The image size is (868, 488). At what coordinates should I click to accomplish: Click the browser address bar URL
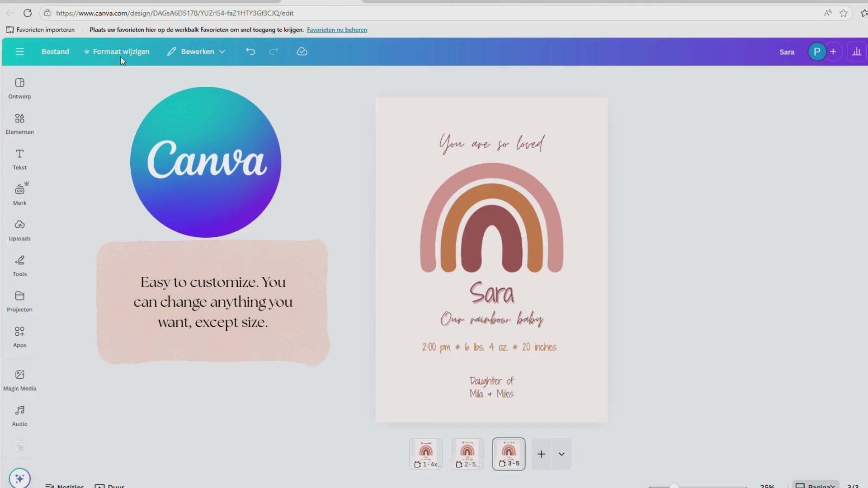pyautogui.click(x=175, y=13)
